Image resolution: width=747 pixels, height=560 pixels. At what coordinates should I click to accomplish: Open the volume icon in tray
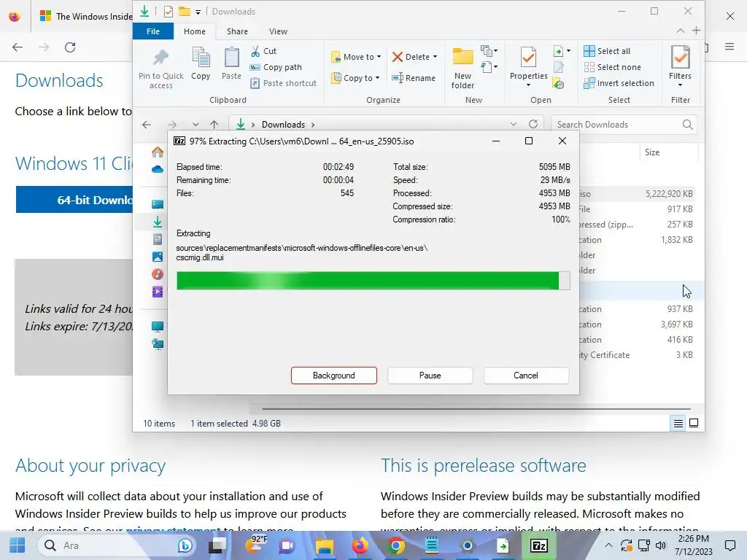click(x=660, y=545)
